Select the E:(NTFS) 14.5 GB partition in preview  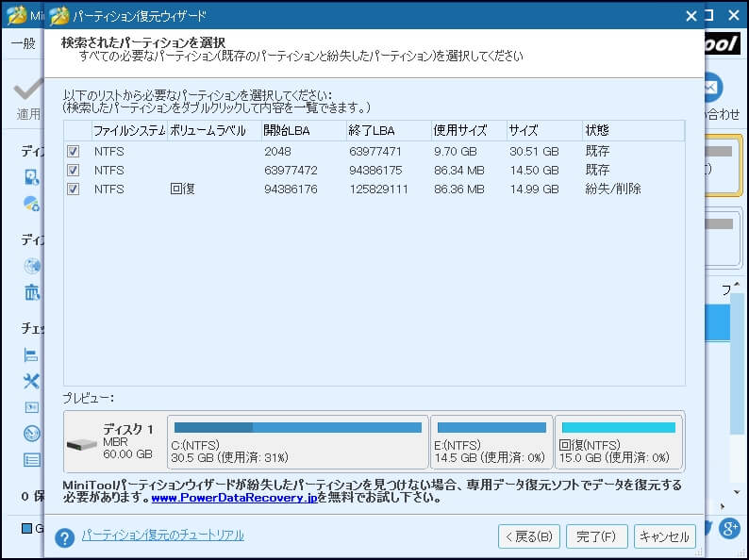(491, 442)
